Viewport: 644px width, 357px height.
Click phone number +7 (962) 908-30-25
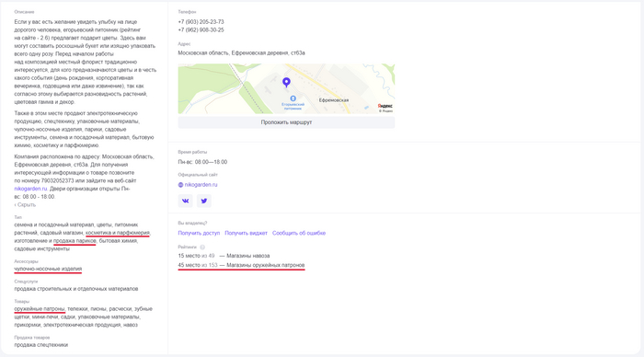(x=201, y=30)
